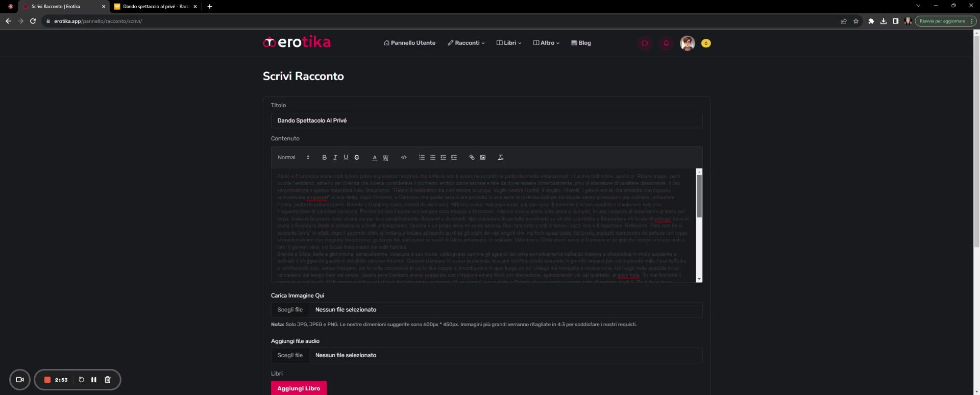Insert a numbered list
This screenshot has height=395, width=980.
[x=422, y=158]
